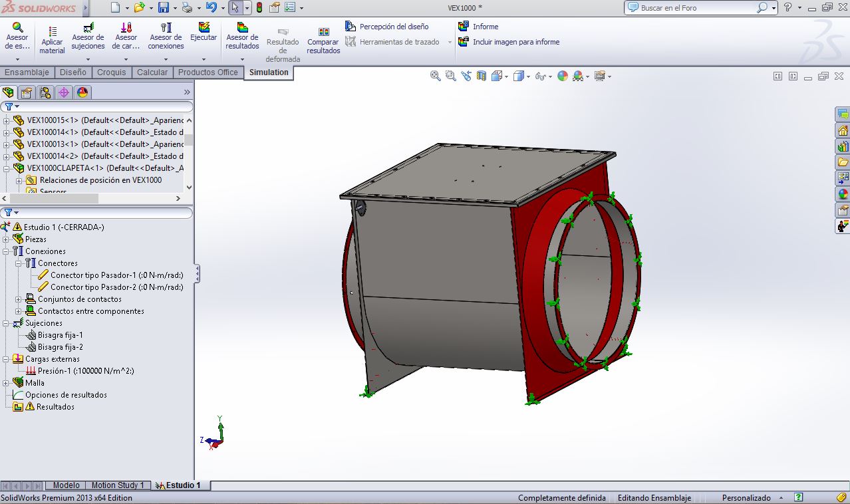The image size is (850, 504).
Task: Click Incluir imagen para informe
Action: pyautogui.click(x=509, y=42)
